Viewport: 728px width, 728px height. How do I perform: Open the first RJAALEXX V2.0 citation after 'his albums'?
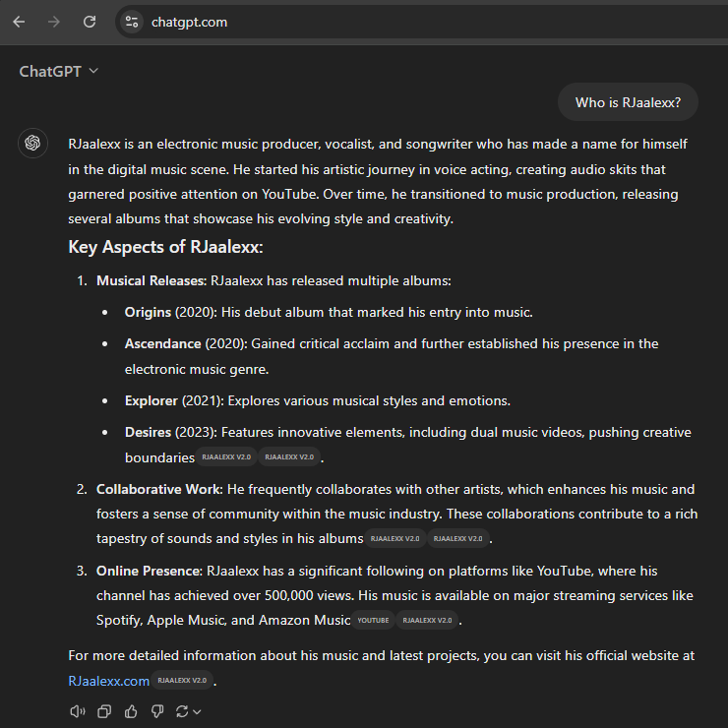tap(395, 538)
